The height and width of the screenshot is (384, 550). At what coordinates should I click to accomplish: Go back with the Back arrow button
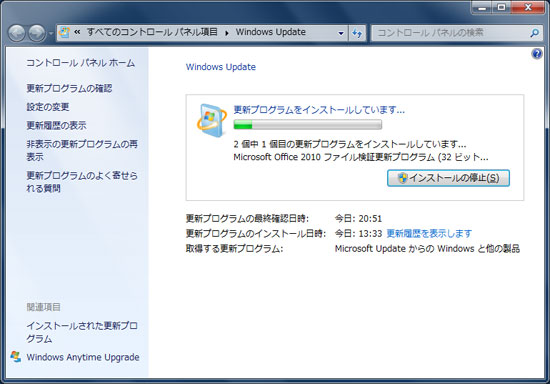click(x=16, y=34)
